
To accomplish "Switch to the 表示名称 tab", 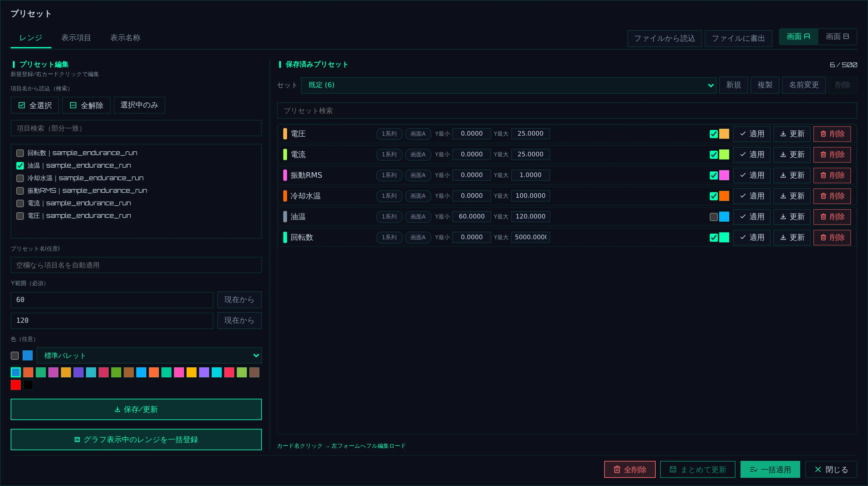I will (x=125, y=38).
